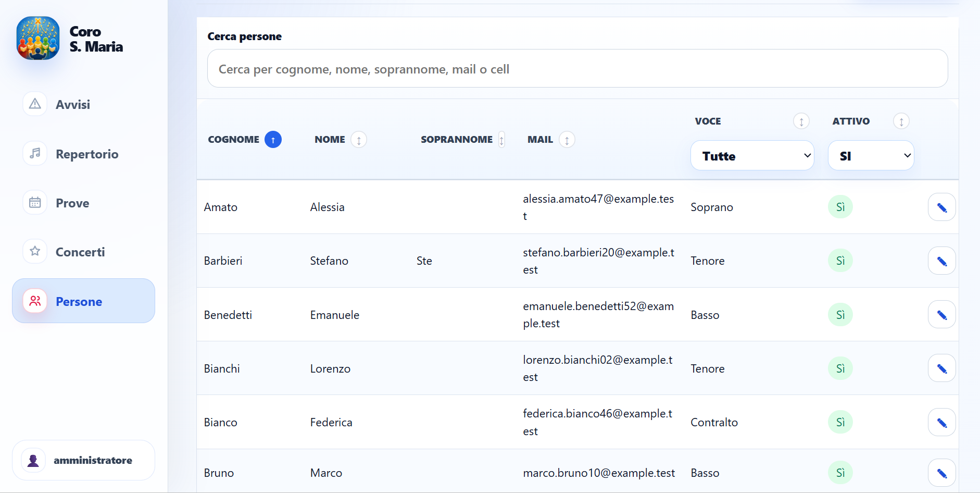Sort the table by Voce
This screenshot has height=493, width=980.
tap(801, 121)
